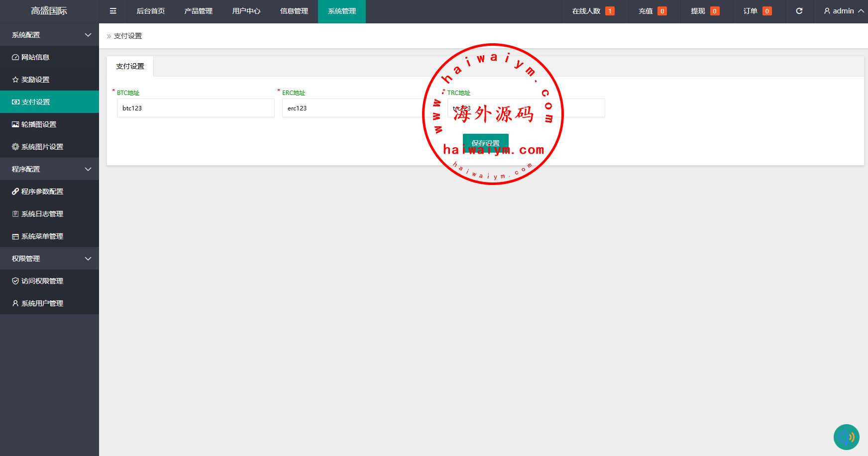This screenshot has width=868, height=456.
Task: Click the speaker sound button at bottom right
Action: (846, 437)
